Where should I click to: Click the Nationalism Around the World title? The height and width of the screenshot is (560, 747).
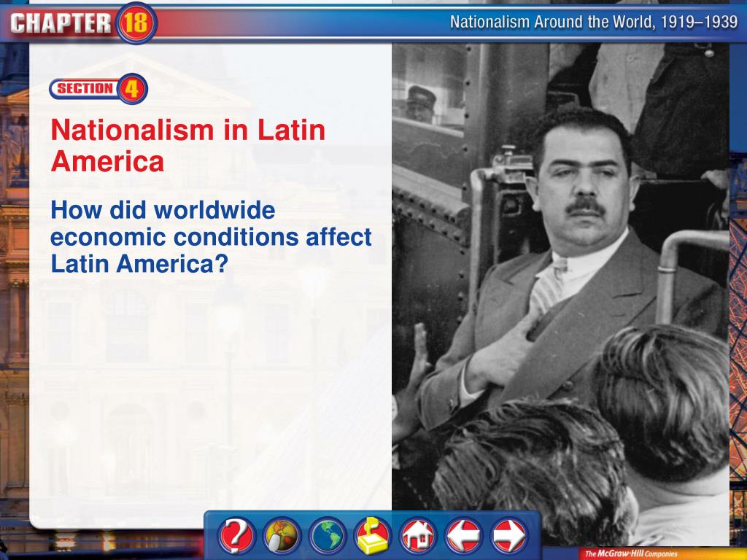tap(594, 22)
